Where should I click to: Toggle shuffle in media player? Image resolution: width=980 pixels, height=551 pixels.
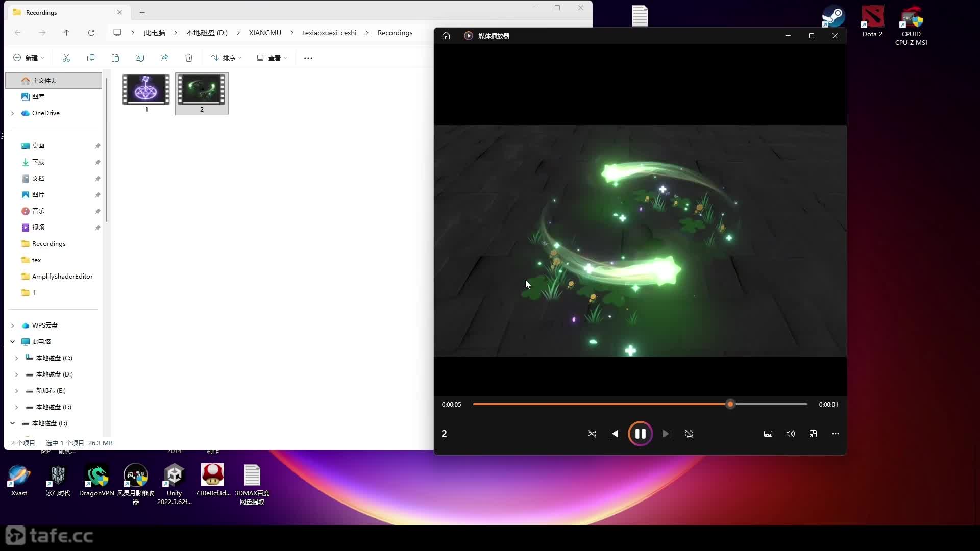pos(592,434)
